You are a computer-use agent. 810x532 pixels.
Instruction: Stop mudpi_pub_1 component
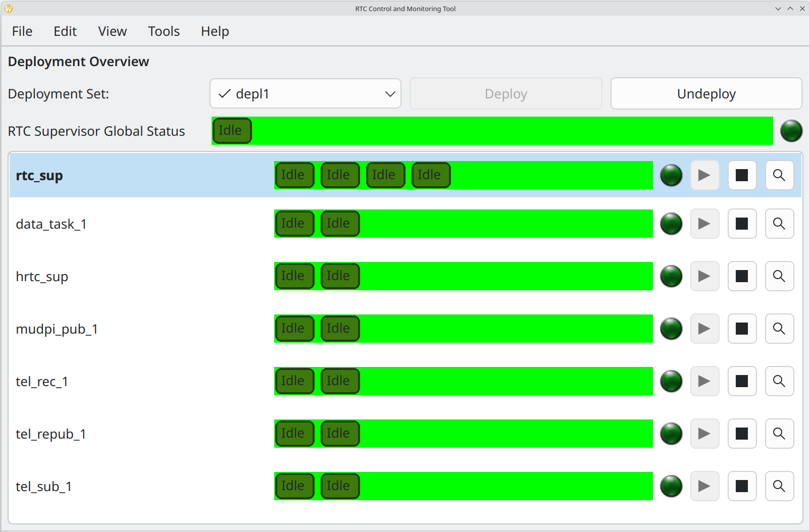(742, 329)
